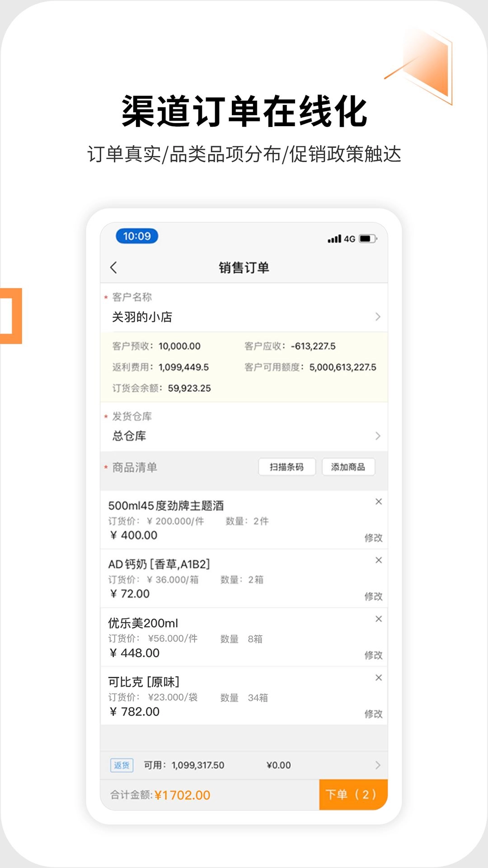Tap the 商品清单 section label
Viewport: 488px width, 868px height.
(135, 467)
